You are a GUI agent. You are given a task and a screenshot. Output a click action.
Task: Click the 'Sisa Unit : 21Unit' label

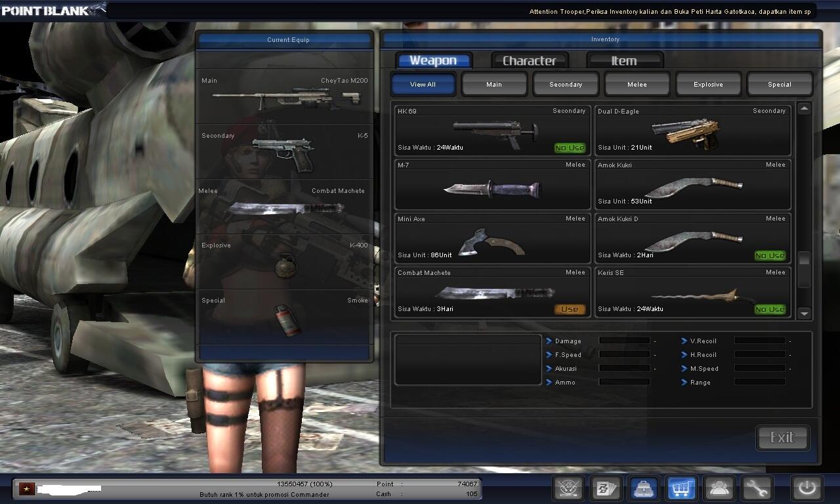[x=625, y=148]
